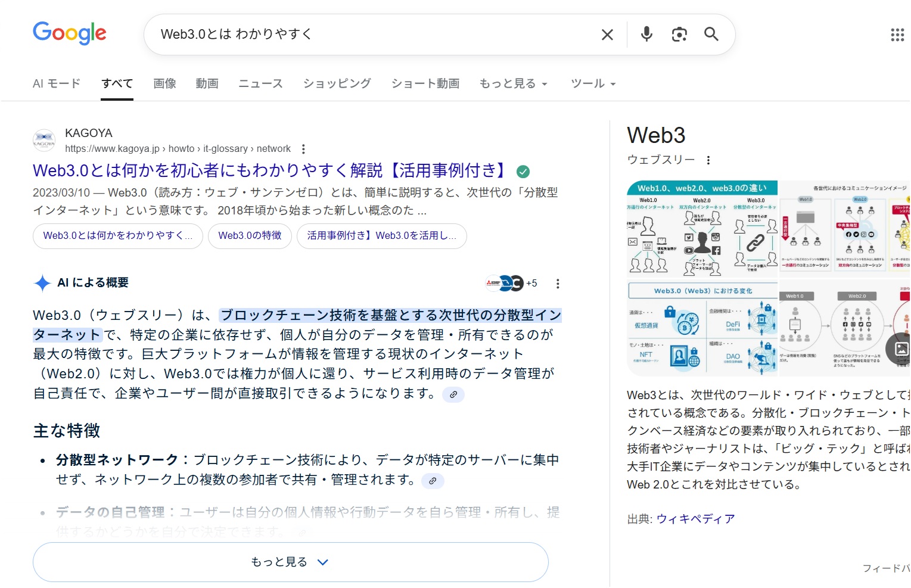Click the 主な特徴 heading
Viewport: 911px width, 588px height.
[x=67, y=431]
